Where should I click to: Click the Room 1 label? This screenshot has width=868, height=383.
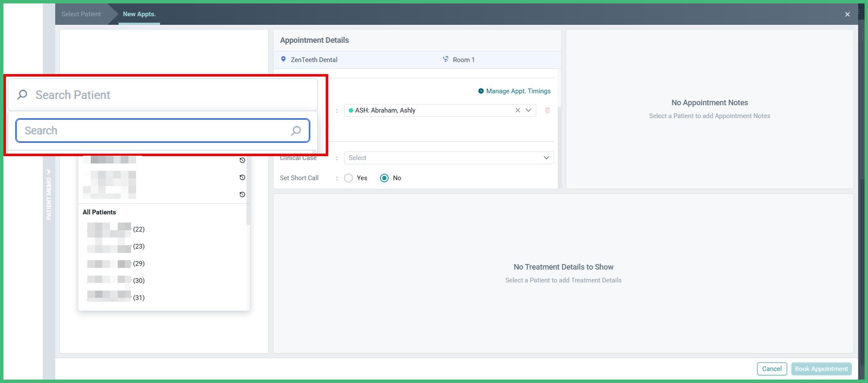pos(464,60)
